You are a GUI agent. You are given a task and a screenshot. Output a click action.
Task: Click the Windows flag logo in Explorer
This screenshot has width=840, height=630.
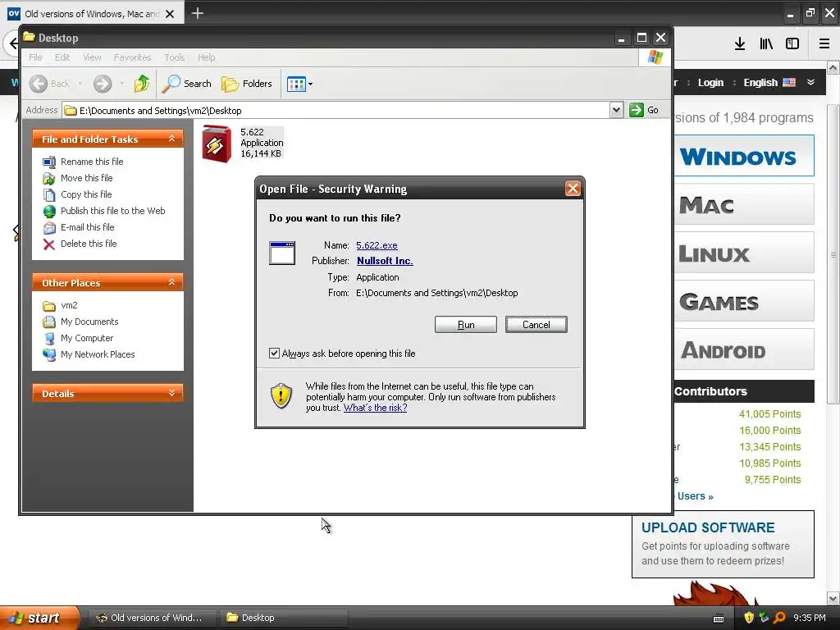point(655,57)
